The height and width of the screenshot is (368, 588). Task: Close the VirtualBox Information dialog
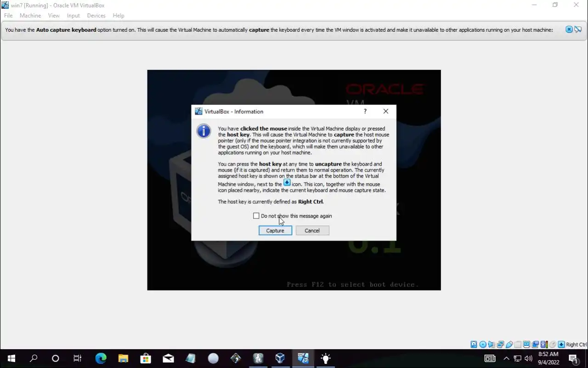pyautogui.click(x=386, y=111)
